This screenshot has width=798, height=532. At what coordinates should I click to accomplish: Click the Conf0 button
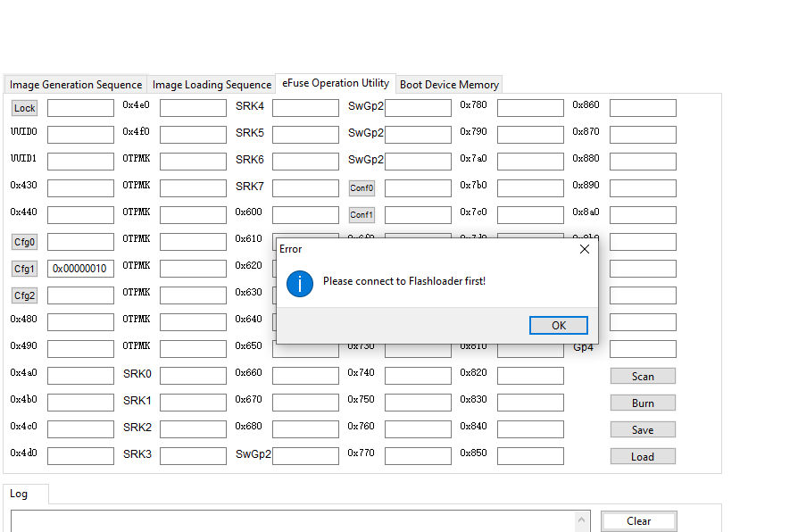click(x=362, y=187)
